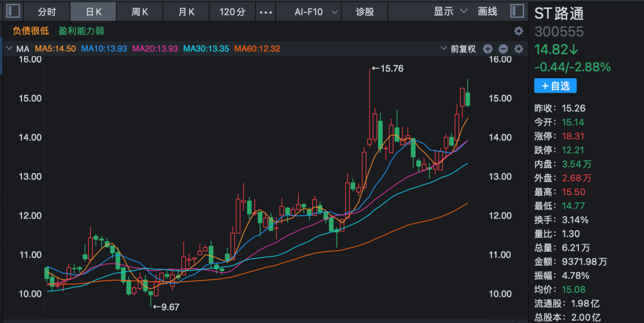Switch to the 120分 timeframe
644x323 pixels.
(x=232, y=11)
